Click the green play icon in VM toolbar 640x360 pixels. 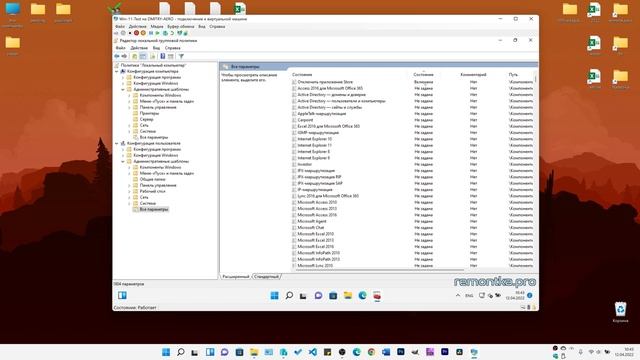point(158,33)
